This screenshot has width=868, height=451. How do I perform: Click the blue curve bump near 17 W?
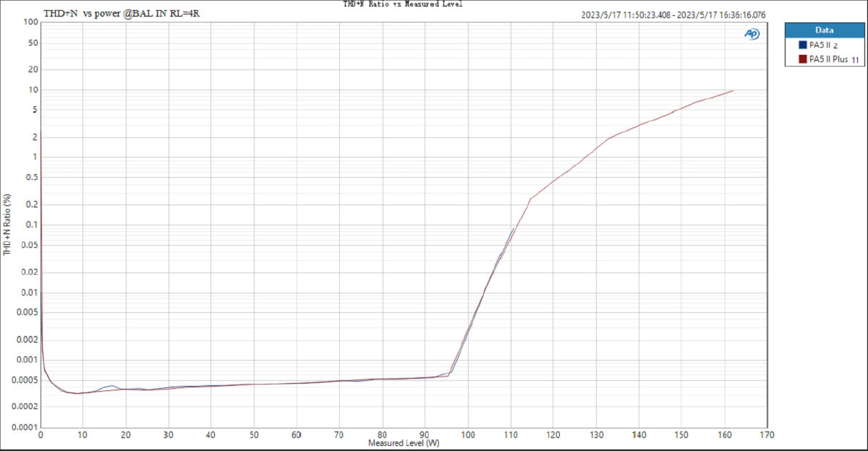click(x=112, y=385)
